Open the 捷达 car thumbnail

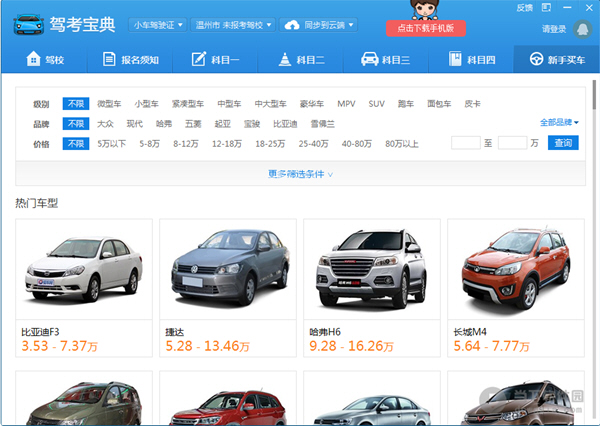228,269
